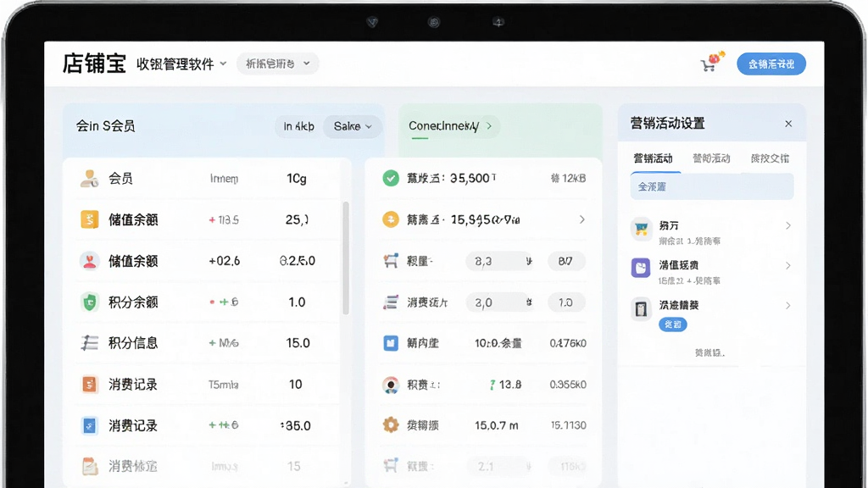
Task: Open the grey pill dropdown in the header
Action: [x=278, y=64]
